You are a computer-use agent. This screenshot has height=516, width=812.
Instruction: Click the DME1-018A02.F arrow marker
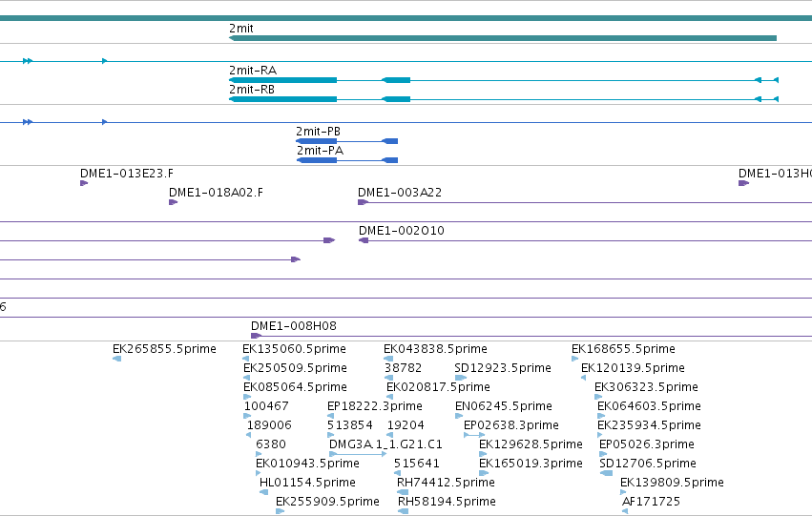click(x=174, y=202)
